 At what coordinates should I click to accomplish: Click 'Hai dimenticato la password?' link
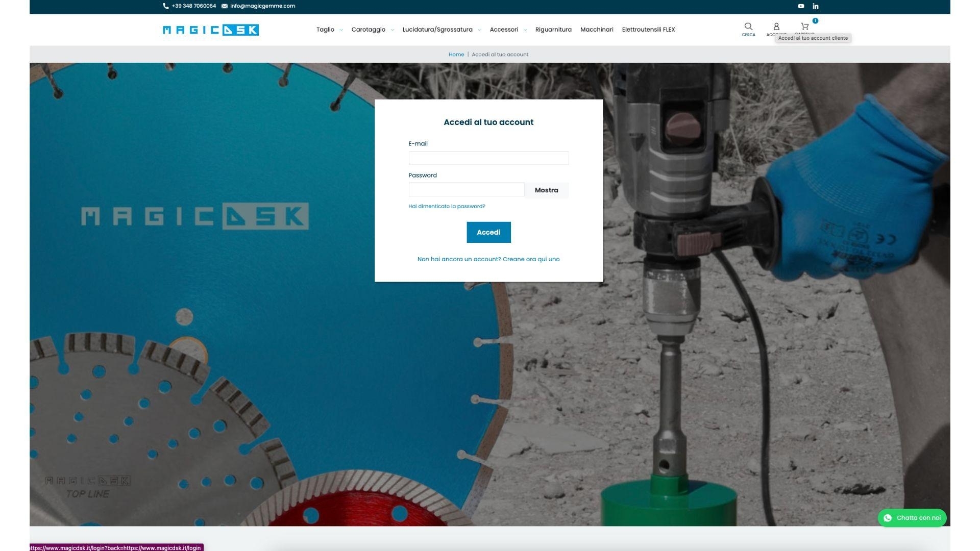coord(447,207)
